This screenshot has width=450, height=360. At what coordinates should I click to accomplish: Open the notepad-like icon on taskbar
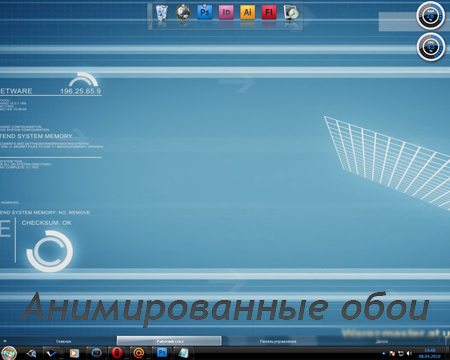point(184,353)
